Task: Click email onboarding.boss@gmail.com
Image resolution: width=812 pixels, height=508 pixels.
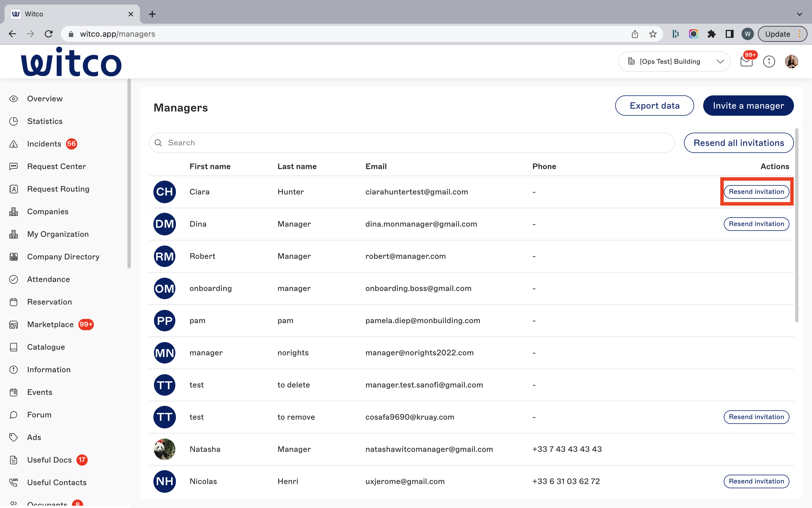Action: (x=418, y=288)
